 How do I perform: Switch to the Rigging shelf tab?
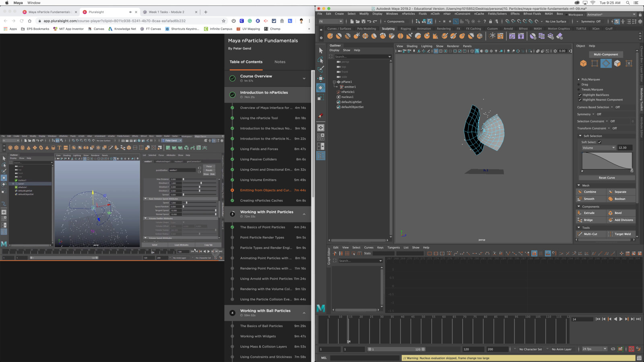(x=406, y=29)
